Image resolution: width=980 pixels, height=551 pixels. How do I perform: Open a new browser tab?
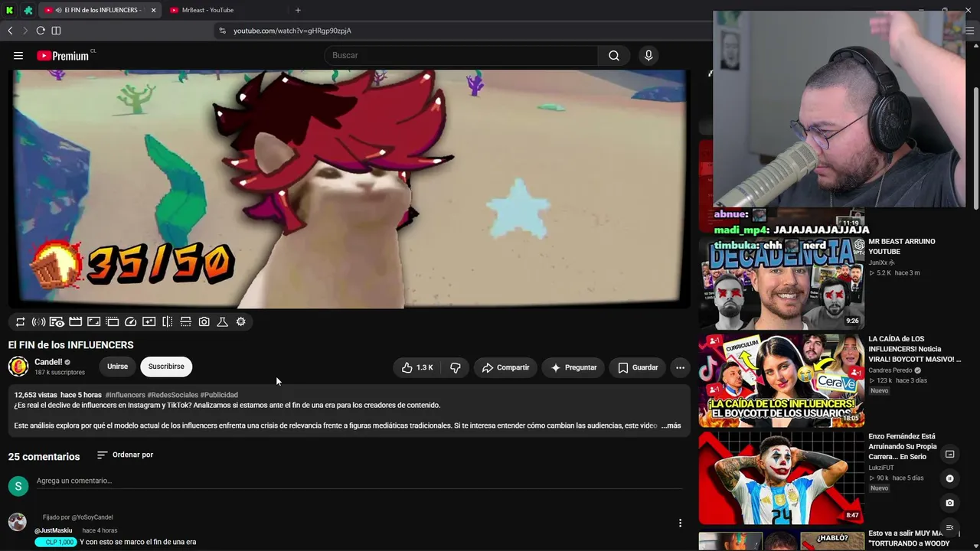click(298, 10)
